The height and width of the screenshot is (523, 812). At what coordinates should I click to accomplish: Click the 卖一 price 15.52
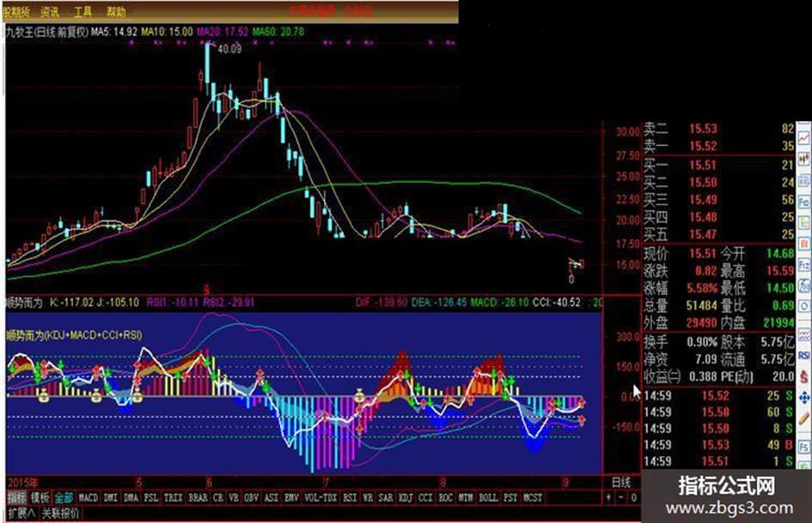click(703, 146)
